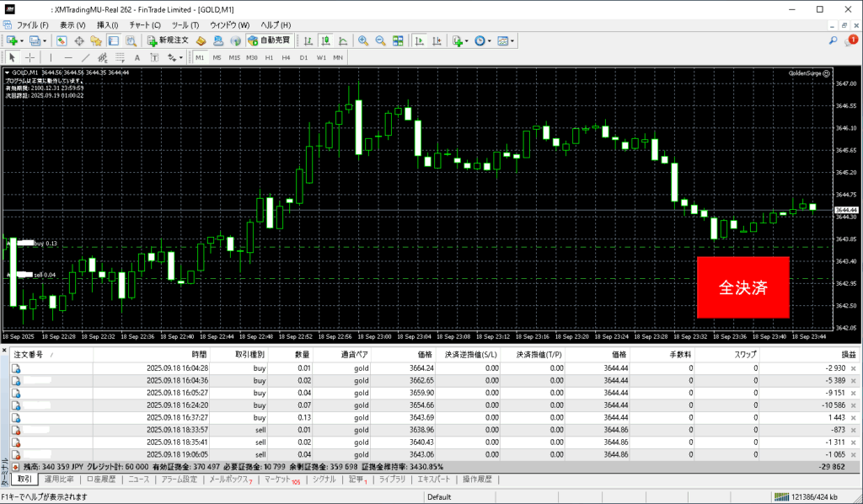The width and height of the screenshot is (863, 504).
Task: Select the H1 timeframe
Action: 269,57
